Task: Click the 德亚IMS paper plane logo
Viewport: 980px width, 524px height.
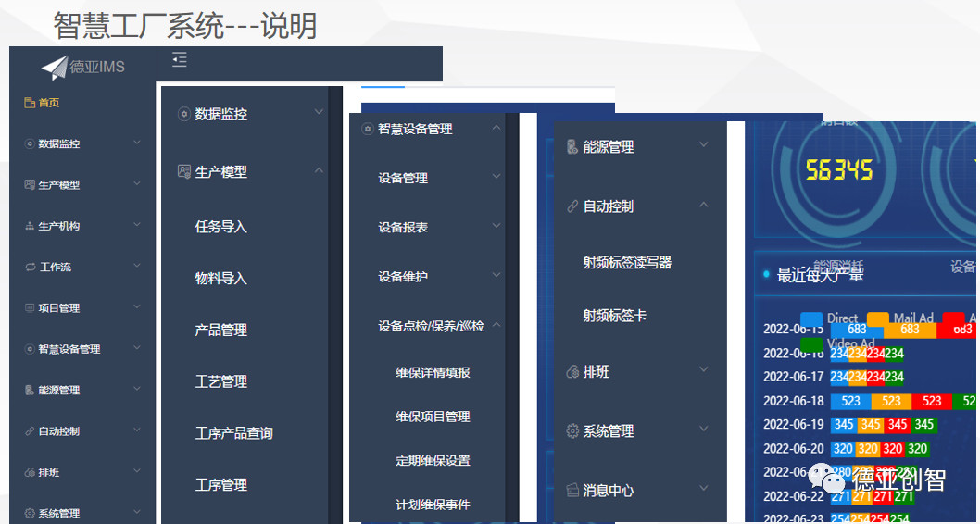Action: 55,68
